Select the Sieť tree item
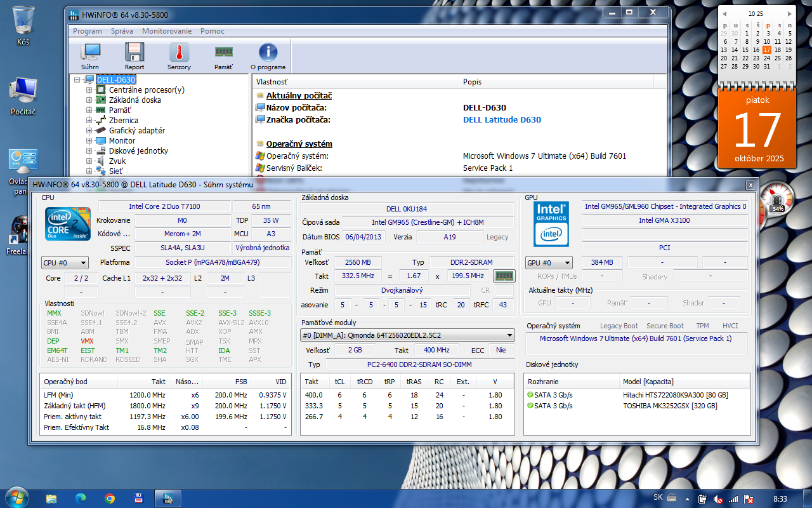The image size is (812, 508). [x=116, y=171]
